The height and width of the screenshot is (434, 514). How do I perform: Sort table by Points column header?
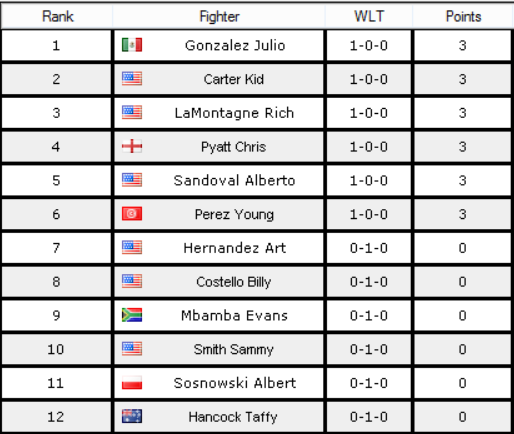coord(463,16)
